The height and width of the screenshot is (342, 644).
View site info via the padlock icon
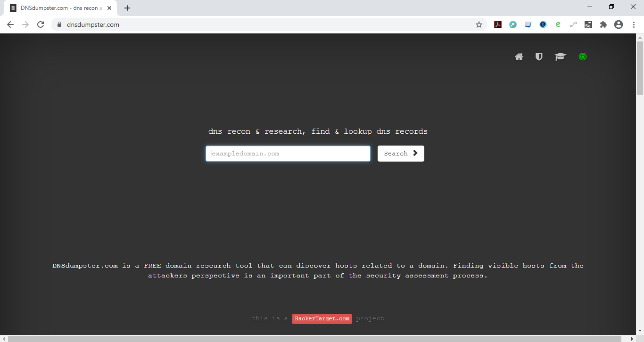pos(59,24)
